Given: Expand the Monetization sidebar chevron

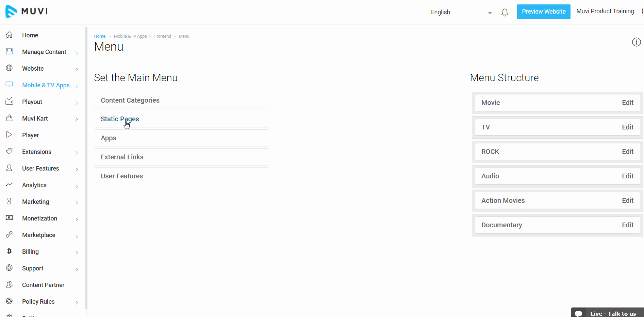Looking at the screenshot, I should [x=77, y=219].
